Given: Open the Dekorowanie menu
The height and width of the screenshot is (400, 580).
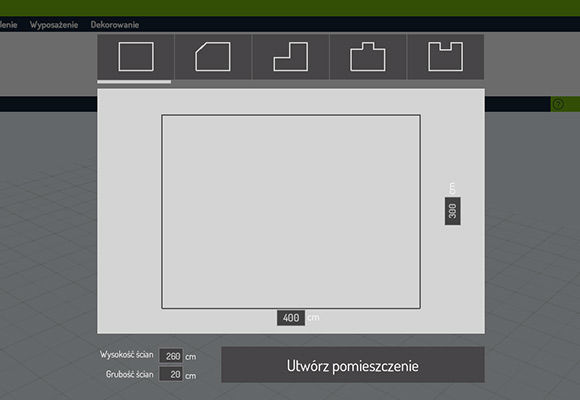Looking at the screenshot, I should point(115,25).
